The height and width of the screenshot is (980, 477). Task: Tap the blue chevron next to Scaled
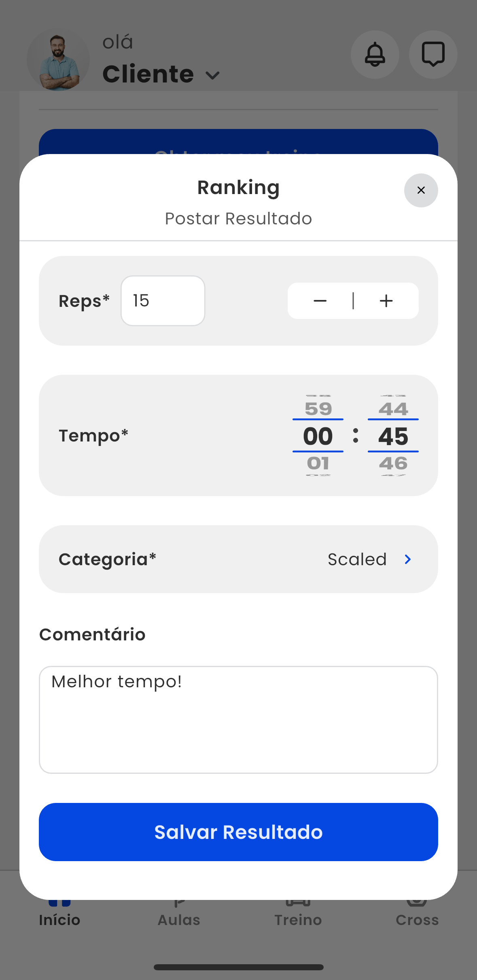[408, 559]
